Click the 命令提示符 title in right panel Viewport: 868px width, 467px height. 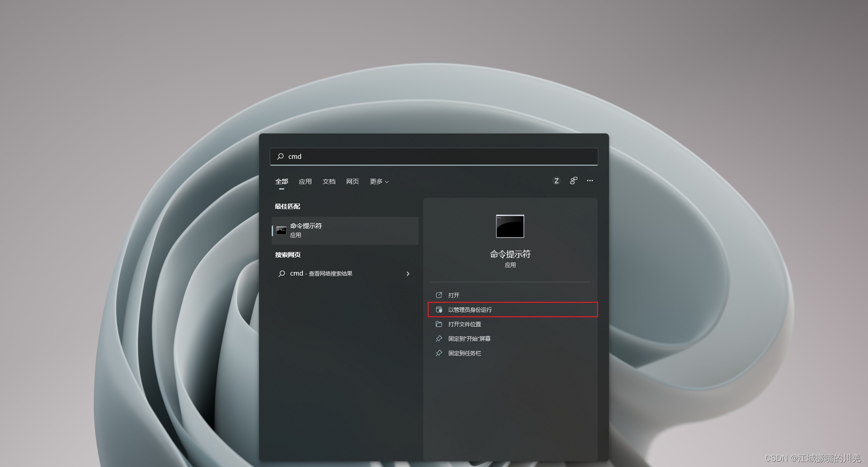pos(510,254)
